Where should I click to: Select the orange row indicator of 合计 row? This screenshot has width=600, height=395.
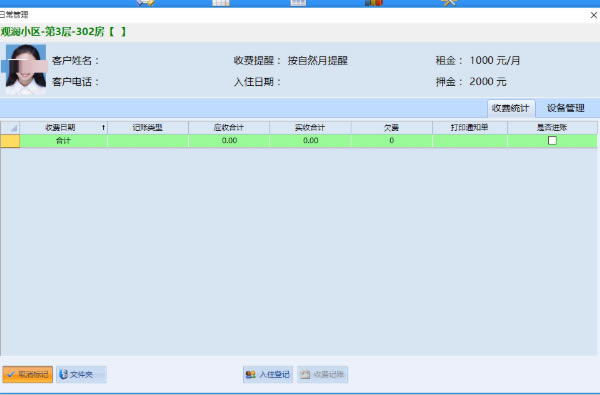tap(10, 140)
